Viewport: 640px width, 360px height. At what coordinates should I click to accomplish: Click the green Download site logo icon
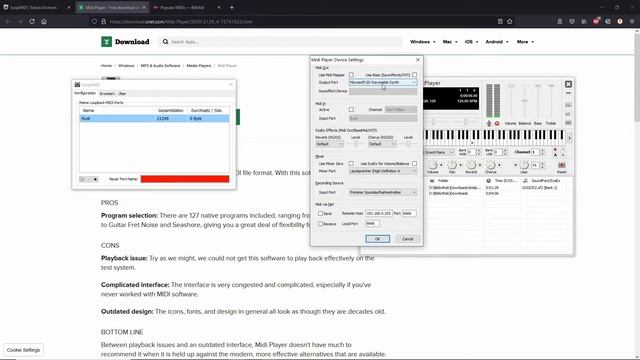pyautogui.click(x=107, y=42)
